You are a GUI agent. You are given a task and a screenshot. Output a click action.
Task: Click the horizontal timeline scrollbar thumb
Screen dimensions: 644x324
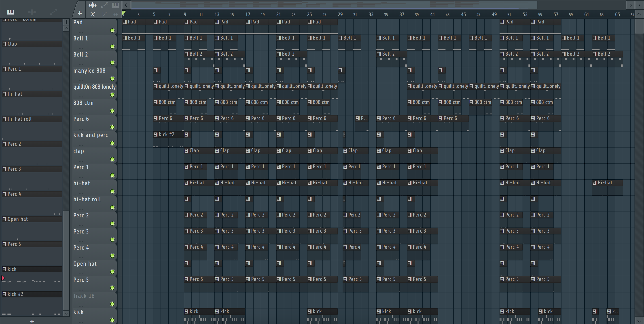click(334, 5)
